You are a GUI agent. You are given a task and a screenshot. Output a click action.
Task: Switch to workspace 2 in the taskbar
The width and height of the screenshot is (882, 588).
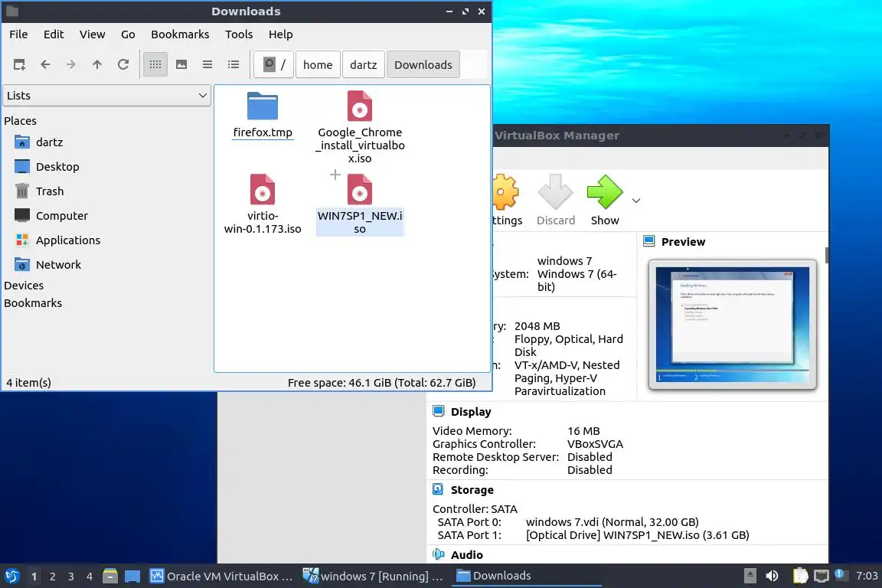pos(52,577)
